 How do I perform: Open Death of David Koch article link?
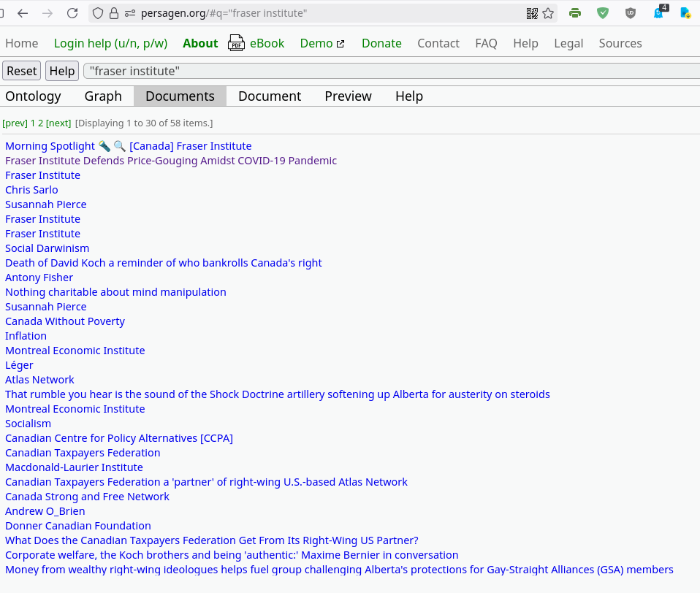click(164, 263)
